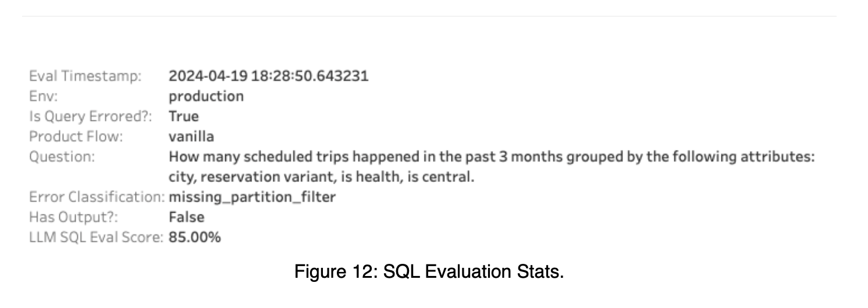Click the Product Flow label
868x308 pixels.
click(x=78, y=137)
